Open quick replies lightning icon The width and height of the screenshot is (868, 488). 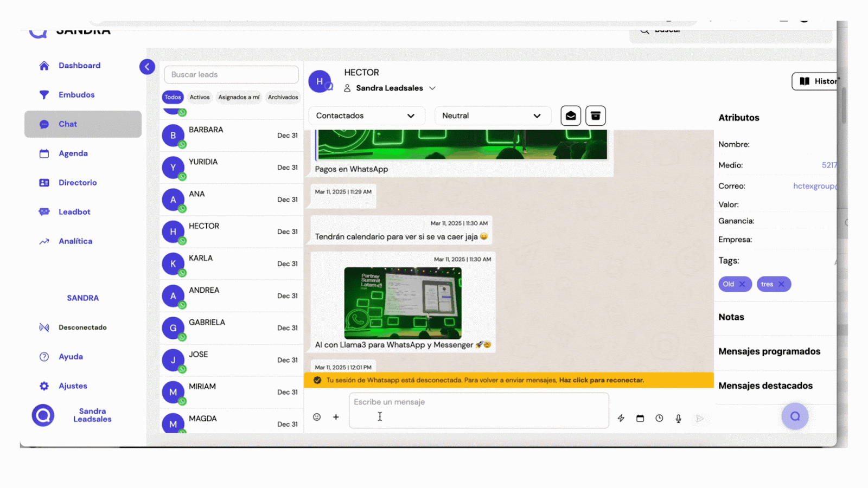click(x=621, y=418)
